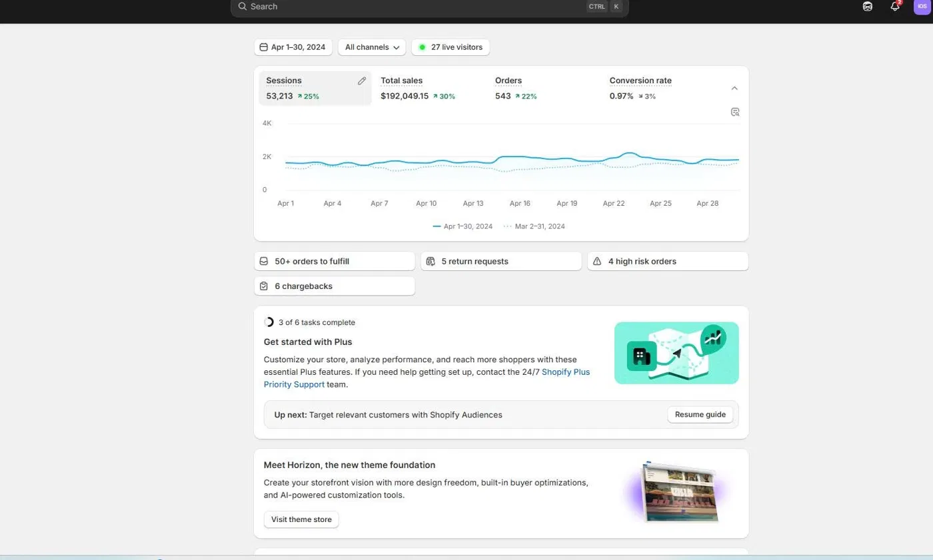Select the Conversion rate metric tab

click(658, 88)
